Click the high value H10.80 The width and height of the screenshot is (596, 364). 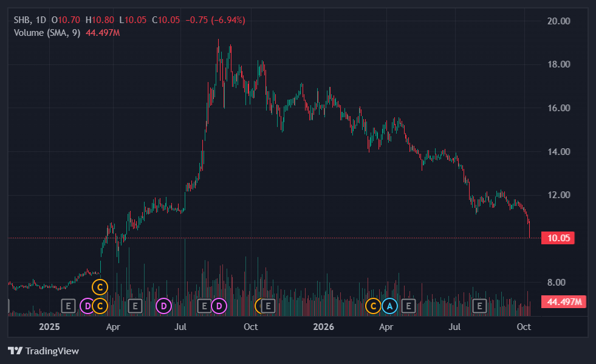100,20
